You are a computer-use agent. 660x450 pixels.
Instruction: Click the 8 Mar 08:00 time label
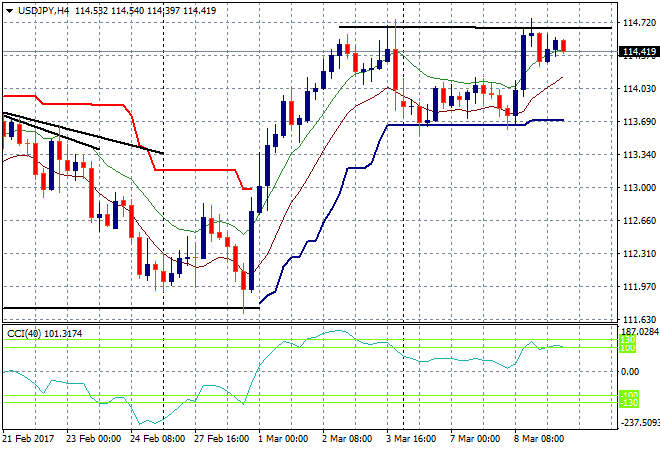(x=539, y=439)
